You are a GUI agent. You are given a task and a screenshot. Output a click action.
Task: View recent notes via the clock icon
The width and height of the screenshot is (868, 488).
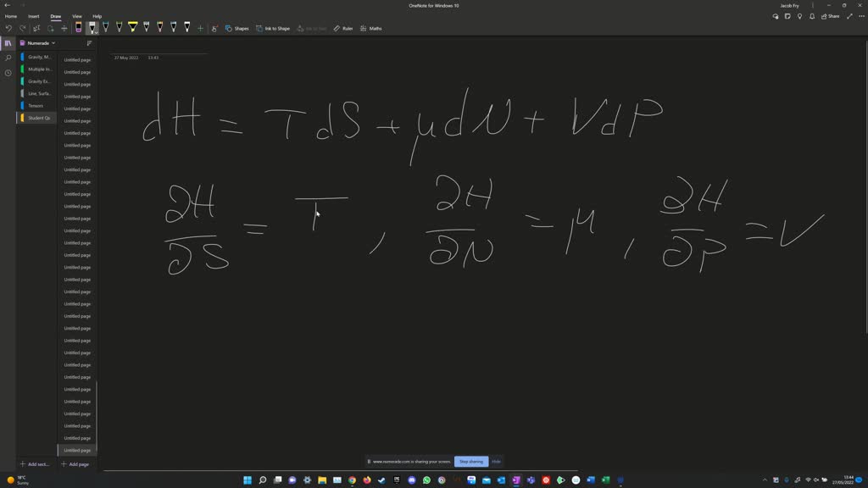pos(7,73)
